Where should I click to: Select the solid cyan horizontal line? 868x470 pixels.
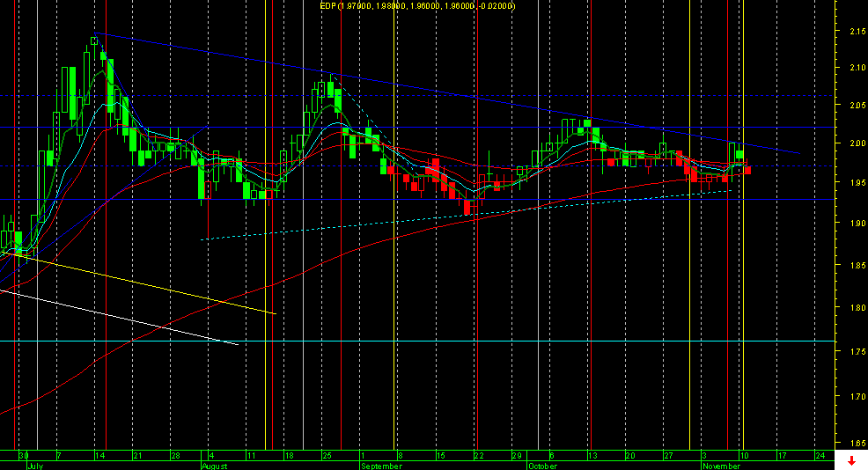click(x=417, y=341)
